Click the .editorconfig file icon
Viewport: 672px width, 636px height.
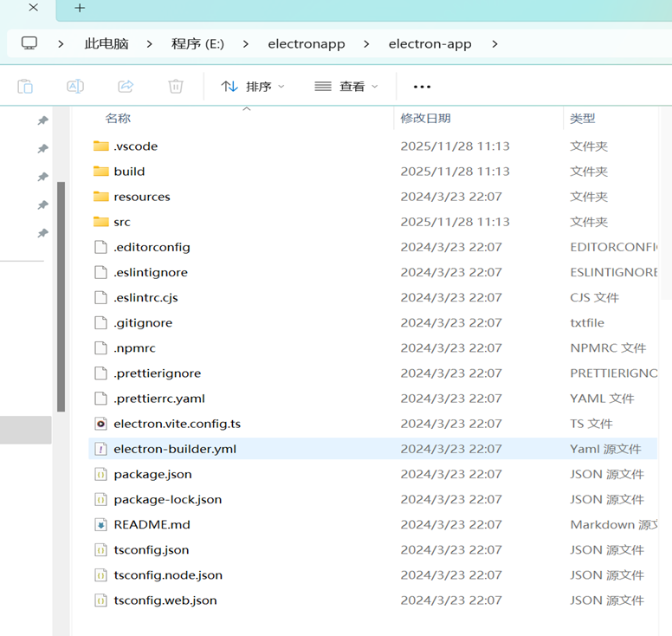click(x=100, y=247)
